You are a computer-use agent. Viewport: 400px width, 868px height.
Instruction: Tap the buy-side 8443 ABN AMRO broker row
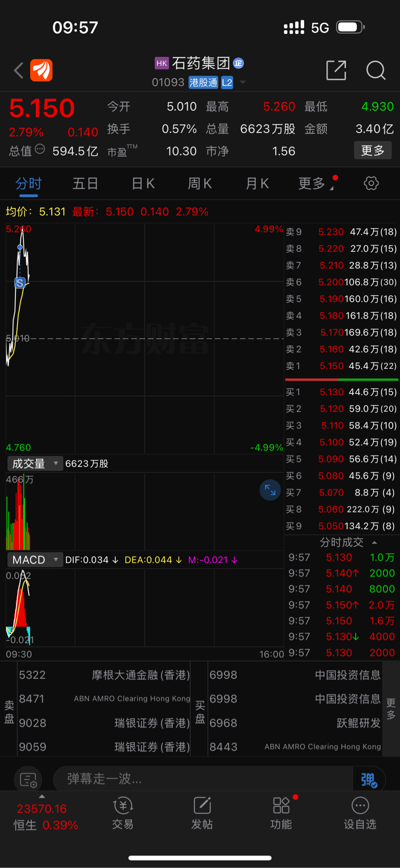click(x=295, y=747)
